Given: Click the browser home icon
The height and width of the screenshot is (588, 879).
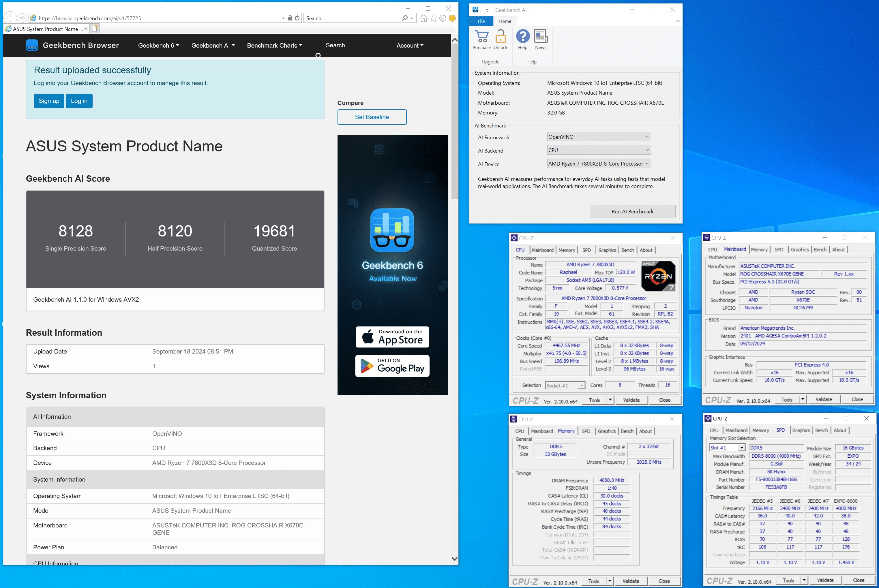Looking at the screenshot, I should point(423,18).
